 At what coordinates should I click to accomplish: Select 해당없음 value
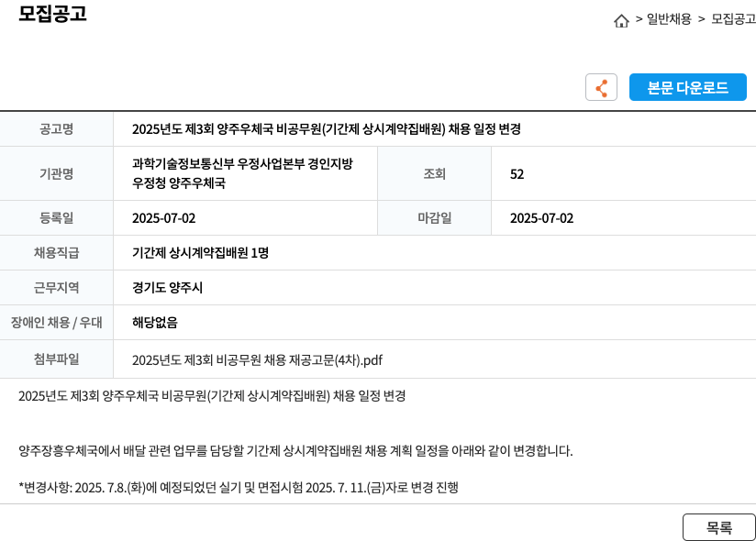click(x=155, y=322)
